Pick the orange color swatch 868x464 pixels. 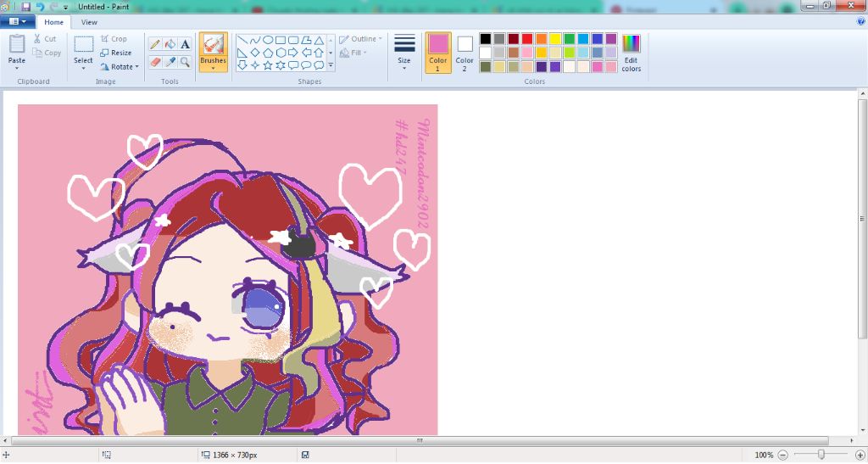coord(542,39)
